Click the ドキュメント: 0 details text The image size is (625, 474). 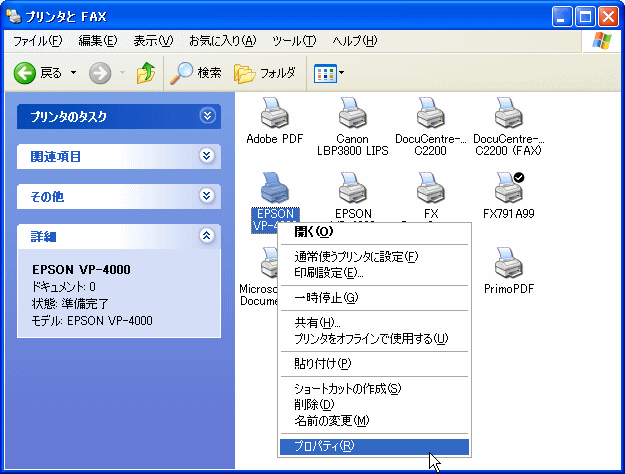(63, 287)
